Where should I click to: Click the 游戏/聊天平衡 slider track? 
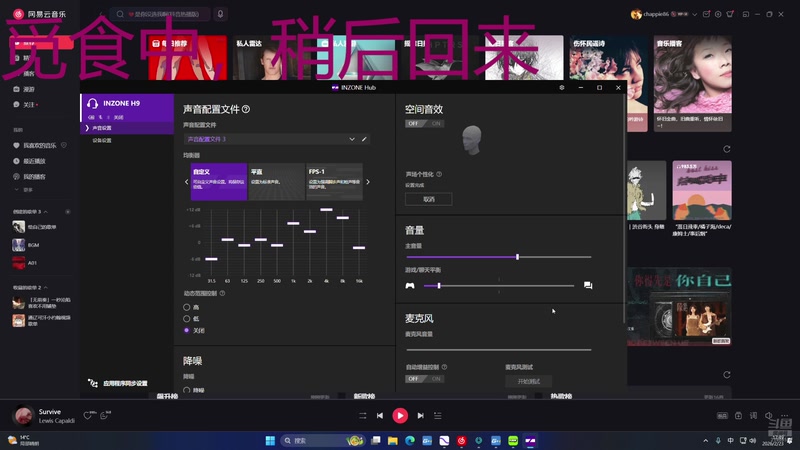coord(499,286)
